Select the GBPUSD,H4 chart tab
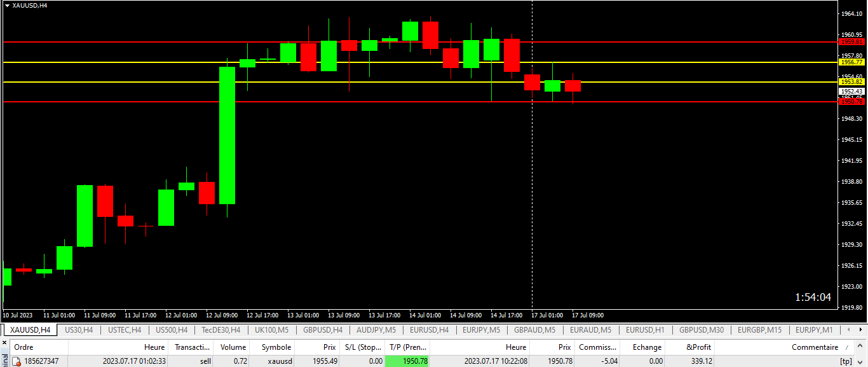The width and height of the screenshot is (868, 367). tap(323, 330)
